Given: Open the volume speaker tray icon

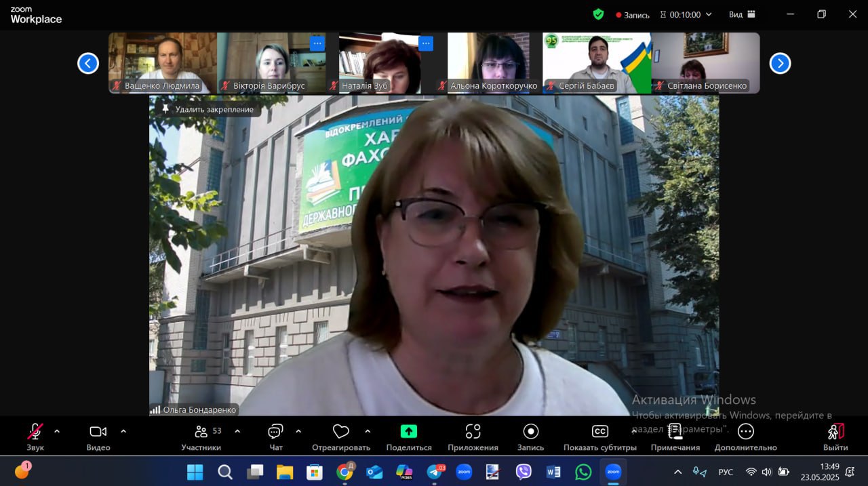Looking at the screenshot, I should click(767, 472).
